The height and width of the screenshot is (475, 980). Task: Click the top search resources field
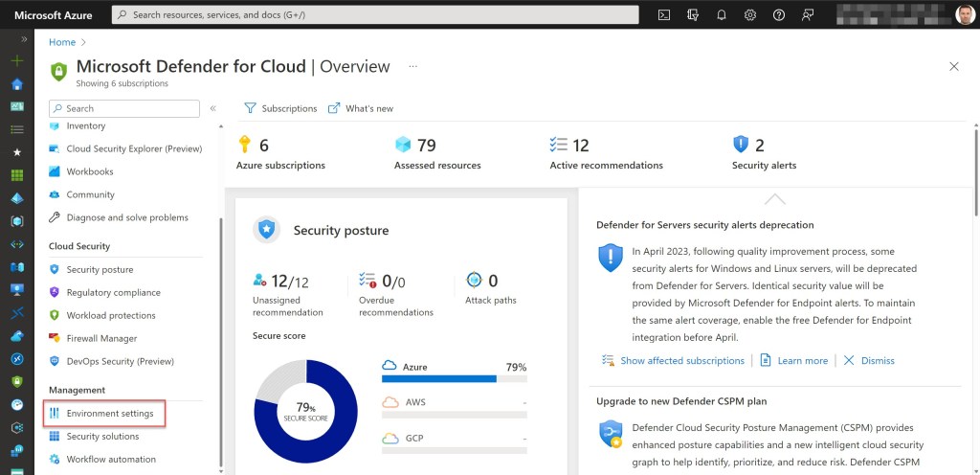pyautogui.click(x=375, y=14)
